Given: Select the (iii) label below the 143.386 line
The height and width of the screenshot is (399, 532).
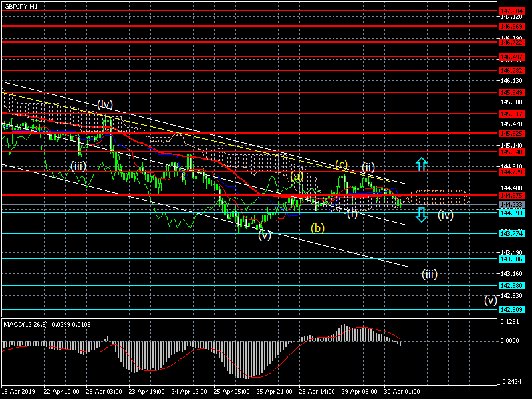Looking at the screenshot, I should 429,274.
